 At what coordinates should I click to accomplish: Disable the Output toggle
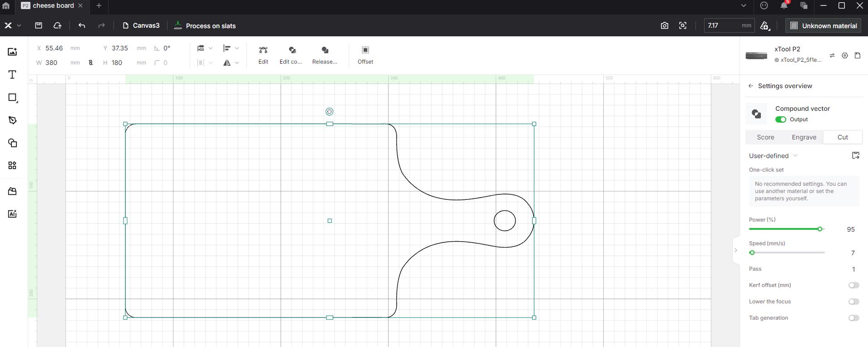click(780, 119)
